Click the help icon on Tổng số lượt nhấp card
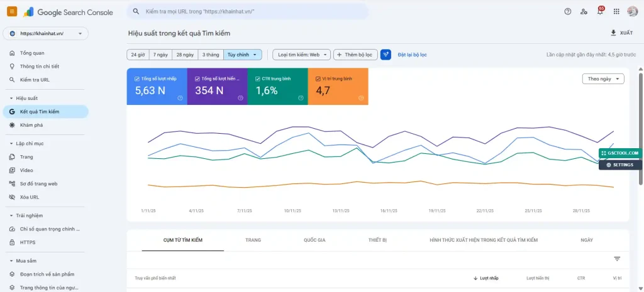The image size is (644, 292). tap(180, 98)
